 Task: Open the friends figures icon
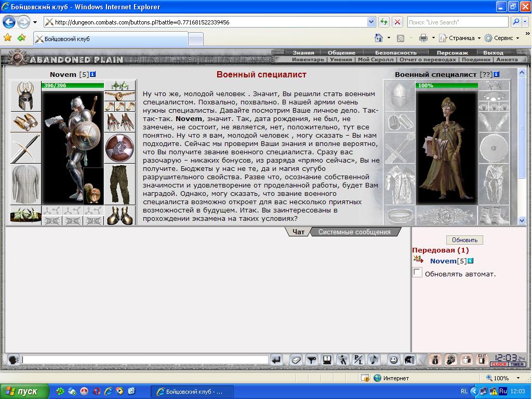point(467,360)
